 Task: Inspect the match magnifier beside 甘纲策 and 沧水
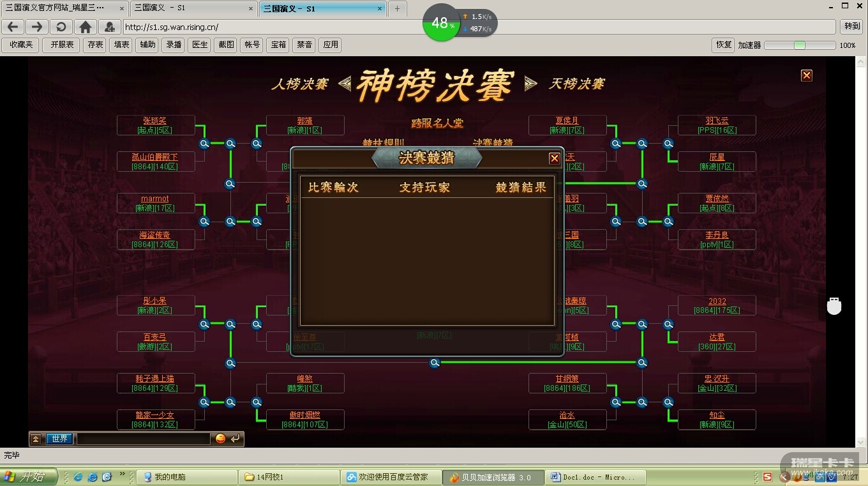[616, 402]
